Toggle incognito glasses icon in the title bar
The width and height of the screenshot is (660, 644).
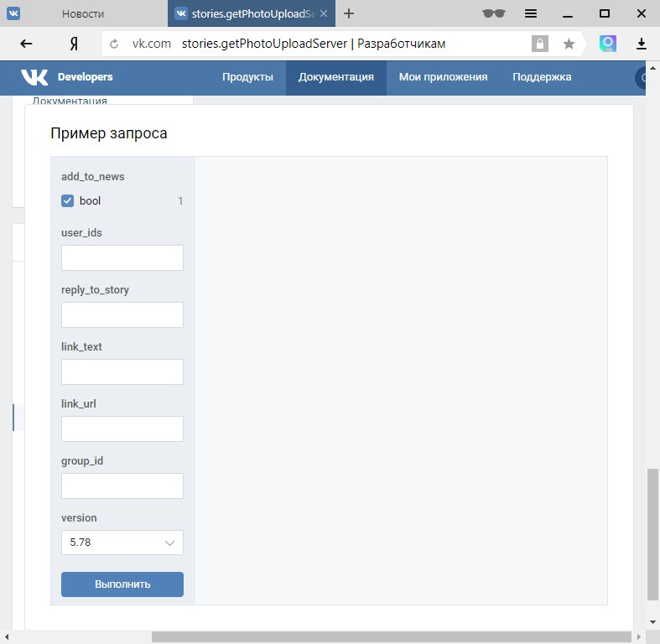(x=494, y=13)
